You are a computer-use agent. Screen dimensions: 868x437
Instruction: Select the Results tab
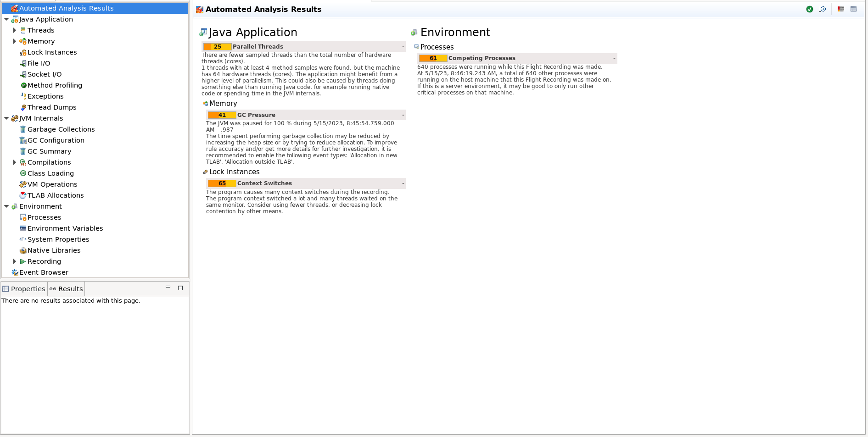pyautogui.click(x=67, y=289)
